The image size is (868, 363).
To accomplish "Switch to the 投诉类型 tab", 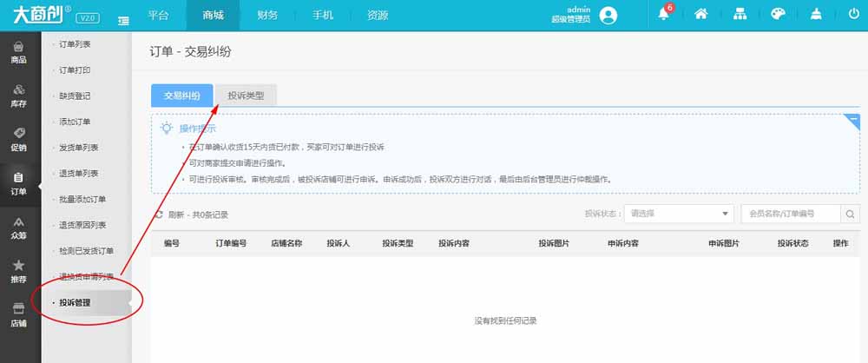I will point(246,96).
